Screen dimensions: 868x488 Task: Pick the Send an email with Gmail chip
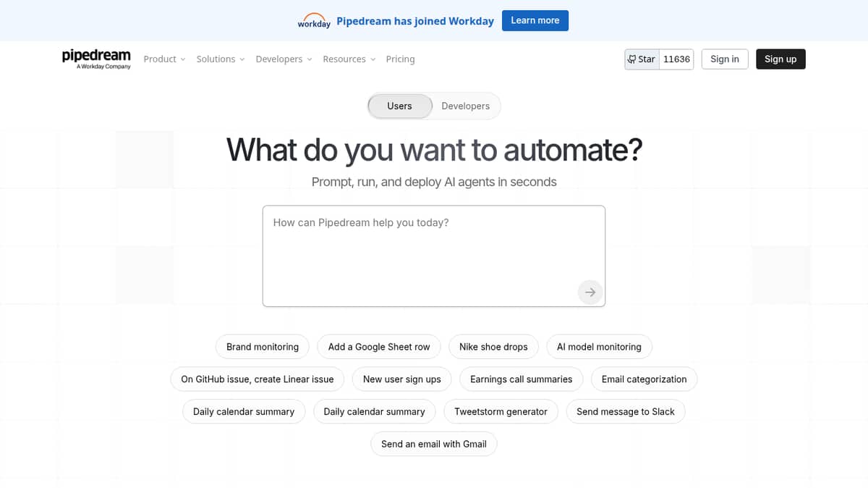[434, 445]
